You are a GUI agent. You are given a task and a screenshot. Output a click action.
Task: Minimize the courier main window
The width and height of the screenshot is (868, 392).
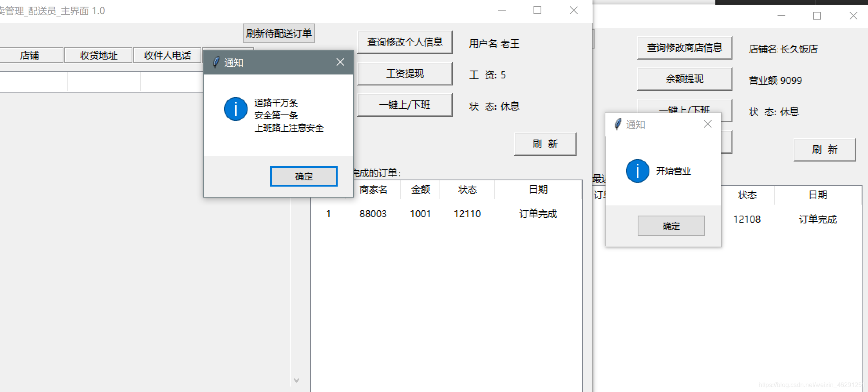(x=502, y=11)
